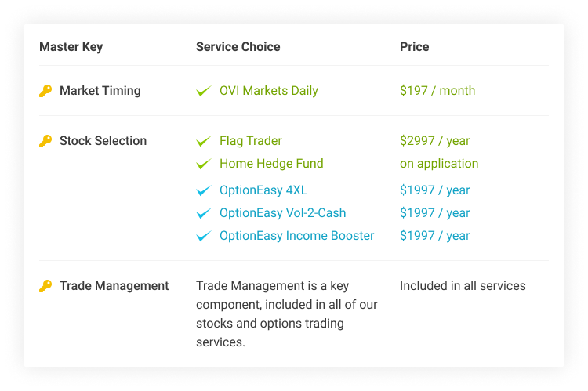Click the blue checkmark next to OptionEasy Vol-2-Cash
The height and width of the screenshot is (391, 588).
point(204,213)
